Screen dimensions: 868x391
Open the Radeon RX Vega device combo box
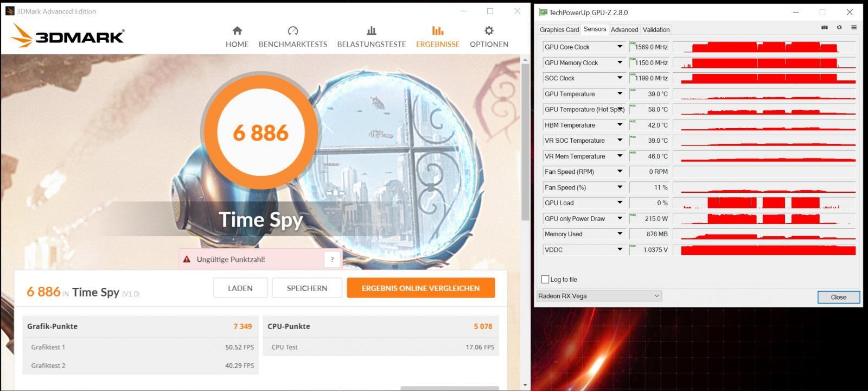tap(599, 296)
